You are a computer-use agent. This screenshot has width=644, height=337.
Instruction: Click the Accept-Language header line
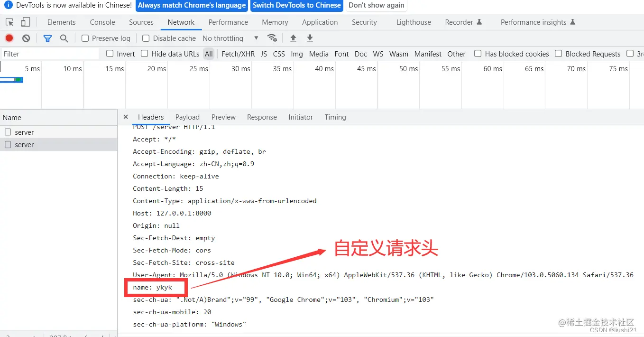coord(193,164)
